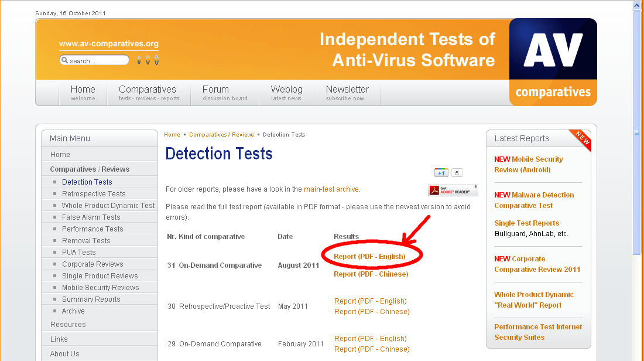Viewport: 644px width, 361px height.
Task: Click the AV comparatives logo
Action: coord(553,62)
